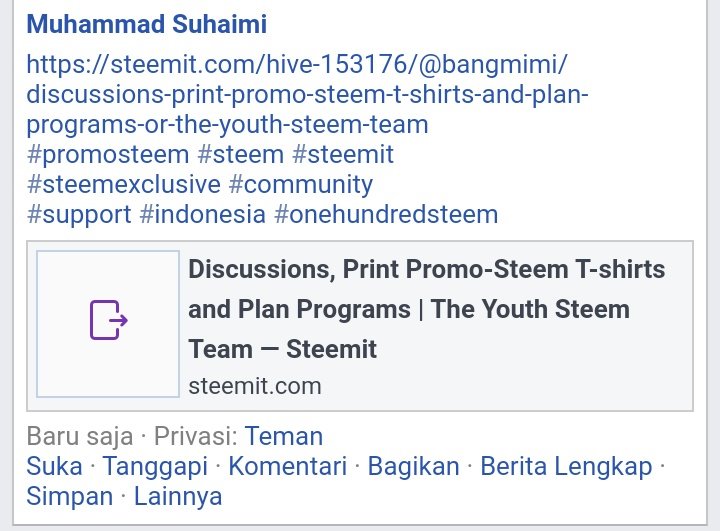Click the #onehundredsteem hashtag
This screenshot has width=720, height=531.
386,214
